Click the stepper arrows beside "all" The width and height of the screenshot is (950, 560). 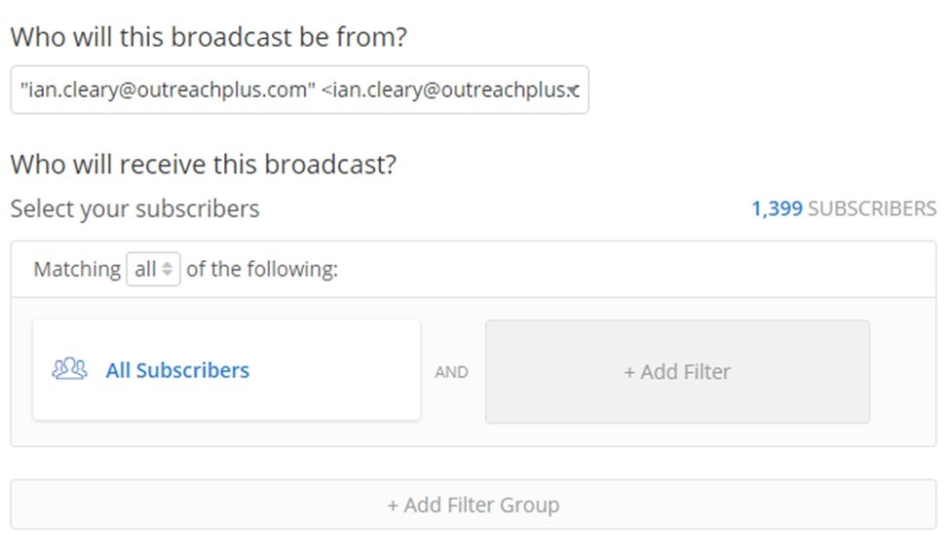point(168,269)
